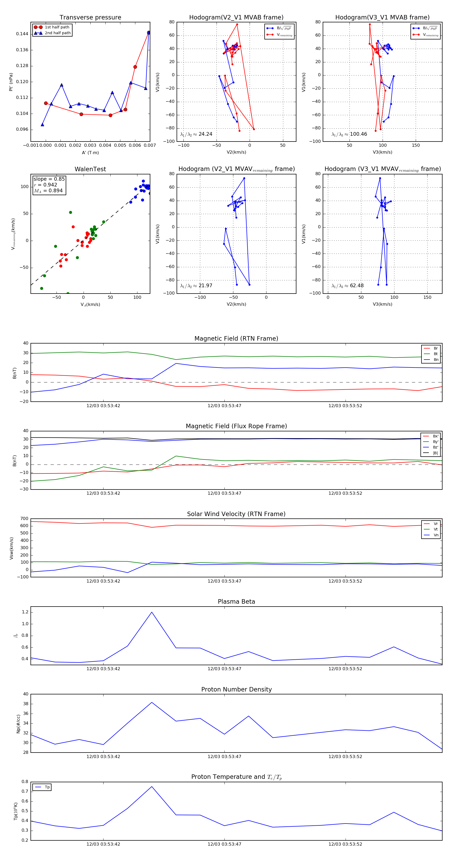Select the Bz' legend entry
The image size is (473, 868).
(x=431, y=447)
